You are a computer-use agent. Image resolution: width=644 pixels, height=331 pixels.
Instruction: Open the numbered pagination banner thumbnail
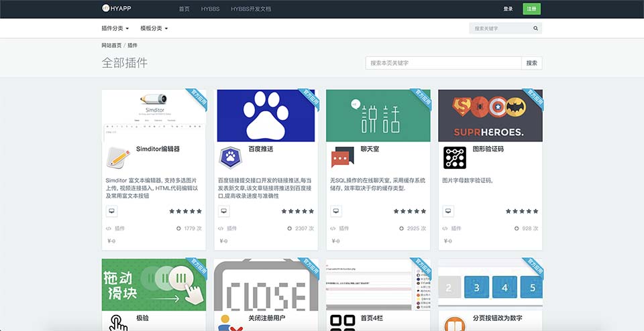[490, 285]
